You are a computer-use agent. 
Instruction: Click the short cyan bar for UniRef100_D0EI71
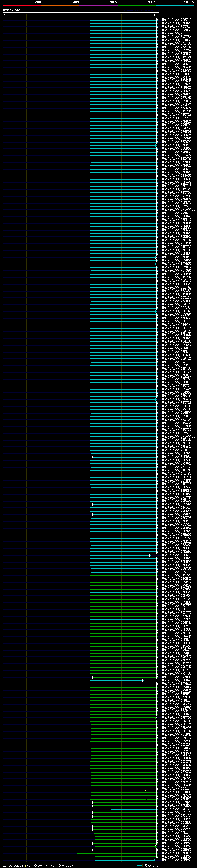coord(134,809)
